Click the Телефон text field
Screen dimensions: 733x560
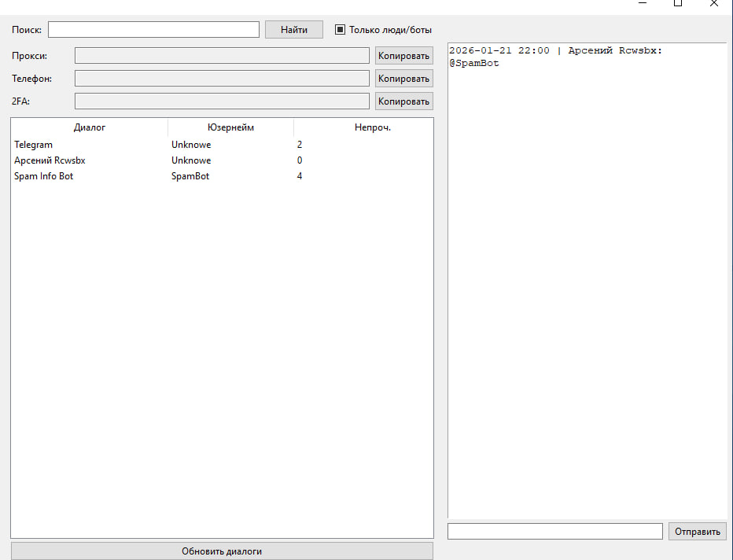pos(221,79)
